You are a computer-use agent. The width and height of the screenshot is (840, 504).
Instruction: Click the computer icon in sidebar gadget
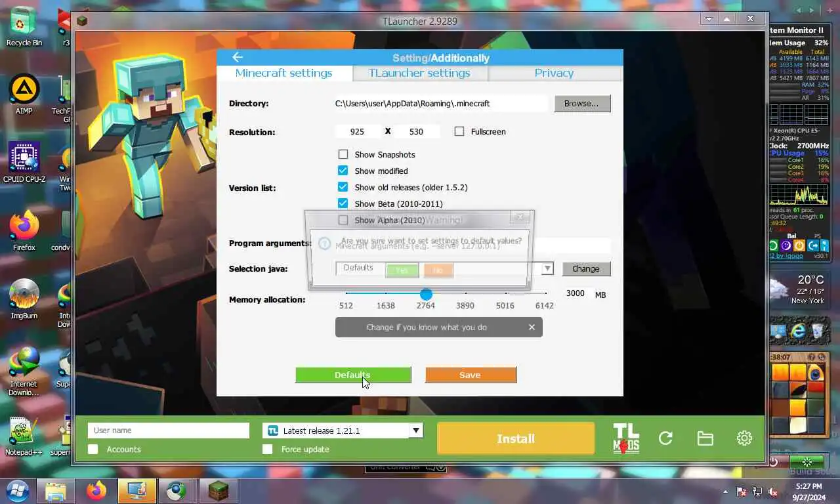pos(778,331)
